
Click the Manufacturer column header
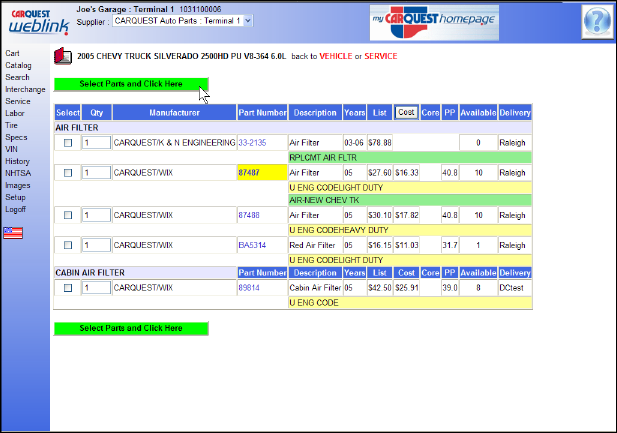[174, 113]
